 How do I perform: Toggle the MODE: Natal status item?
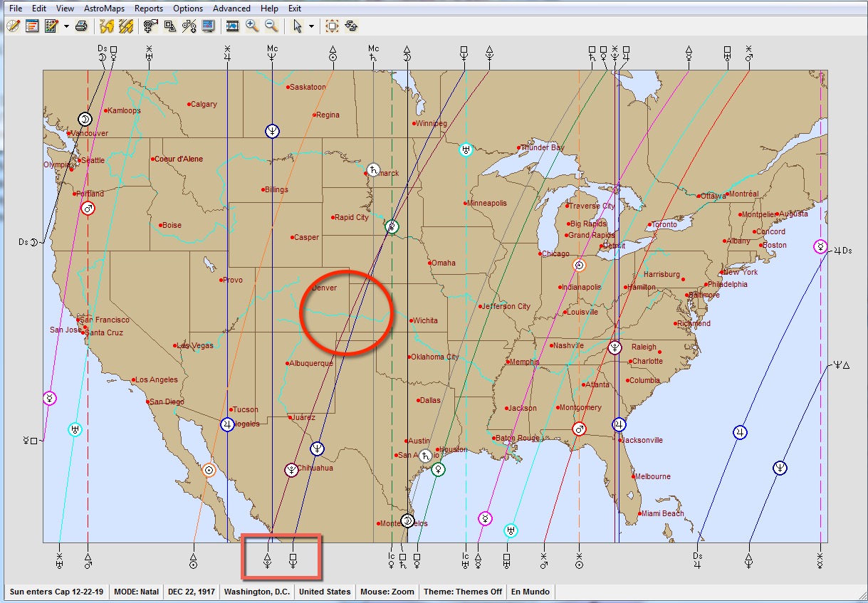[137, 592]
